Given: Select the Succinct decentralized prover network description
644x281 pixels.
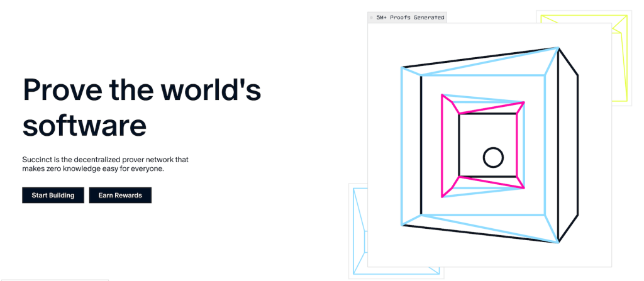Looking at the screenshot, I should point(105,164).
